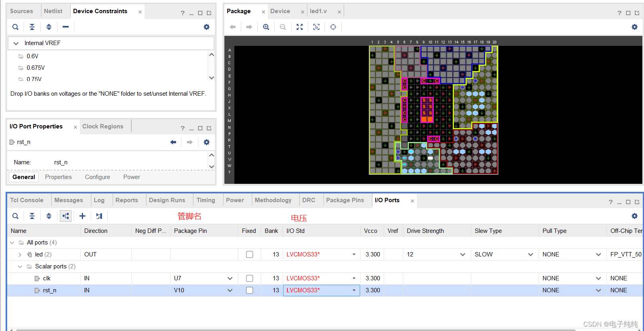
Task: Open the led1.v editor tab
Action: (318, 11)
